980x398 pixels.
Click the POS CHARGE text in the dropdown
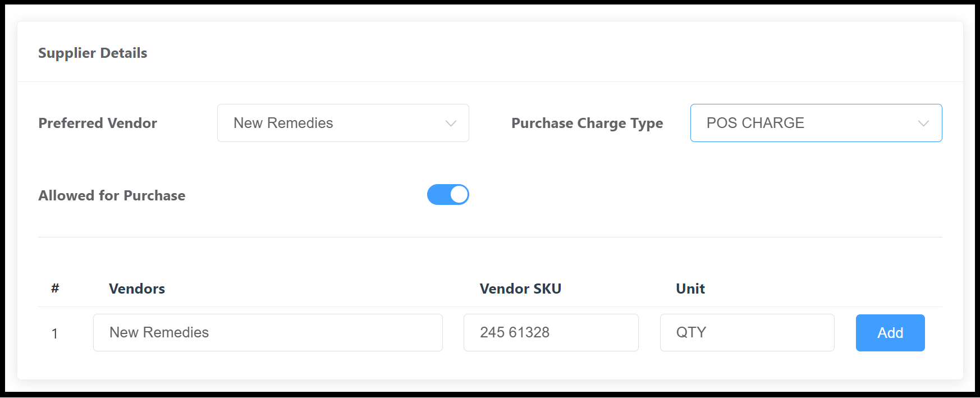click(756, 123)
